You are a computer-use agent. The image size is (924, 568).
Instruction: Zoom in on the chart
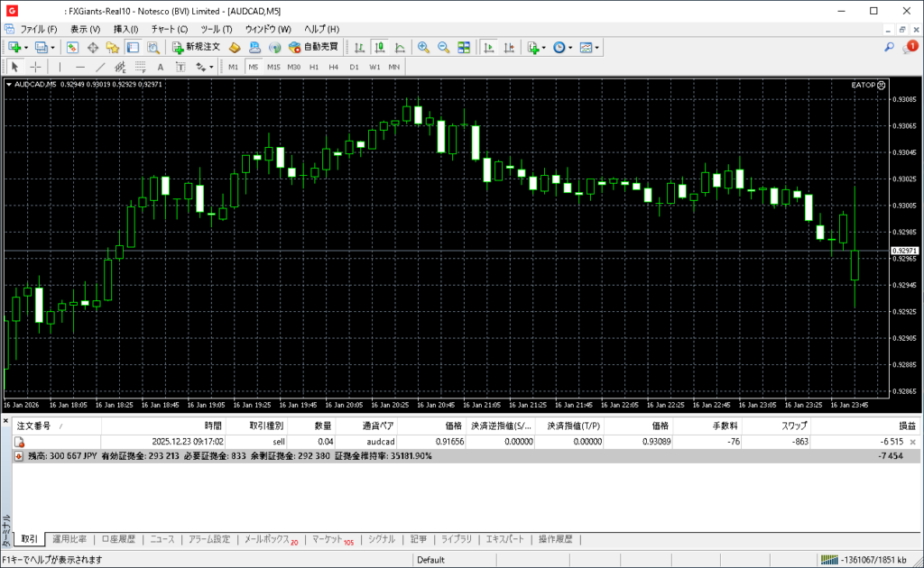click(422, 47)
